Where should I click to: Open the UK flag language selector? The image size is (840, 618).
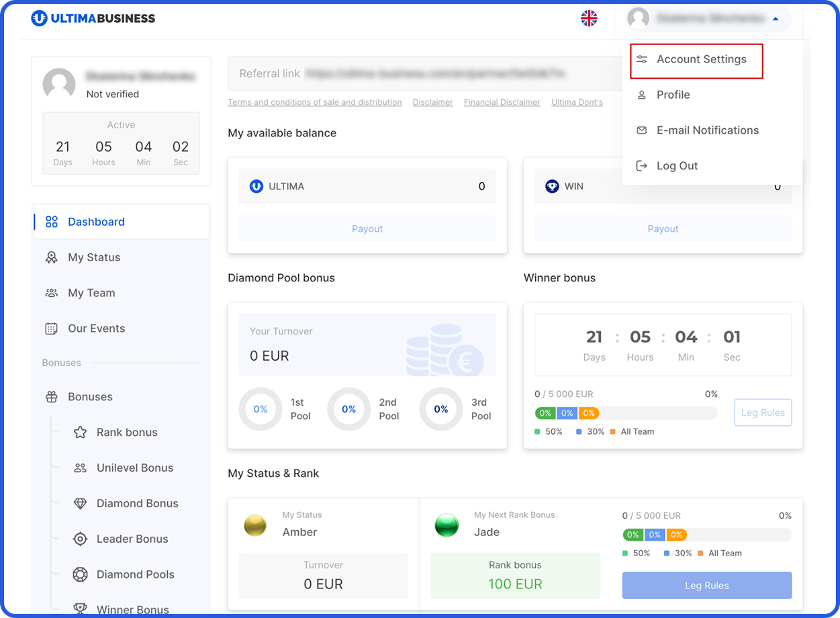tap(589, 19)
